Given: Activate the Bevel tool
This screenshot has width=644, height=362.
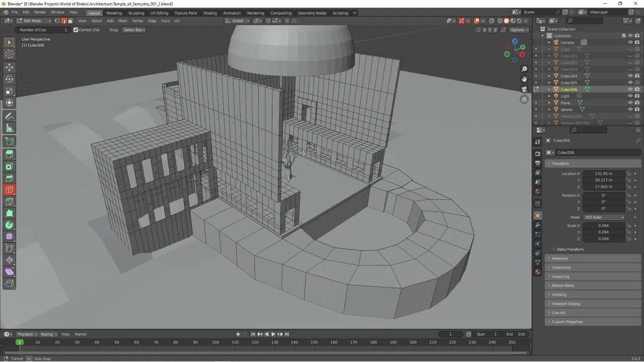Looking at the screenshot, I should (x=10, y=178).
